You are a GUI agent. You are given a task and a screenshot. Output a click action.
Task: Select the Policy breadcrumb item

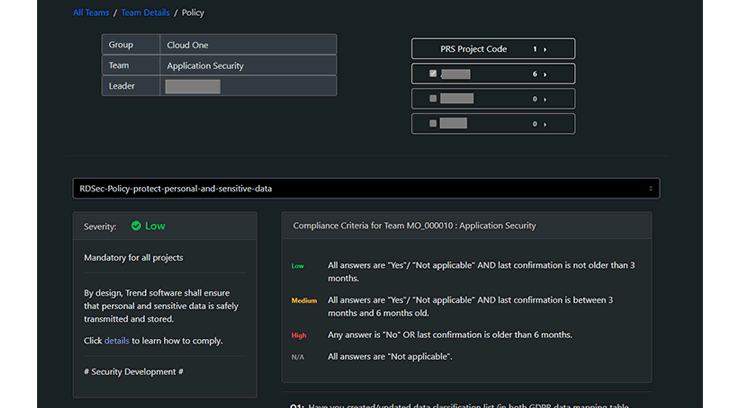(x=193, y=13)
